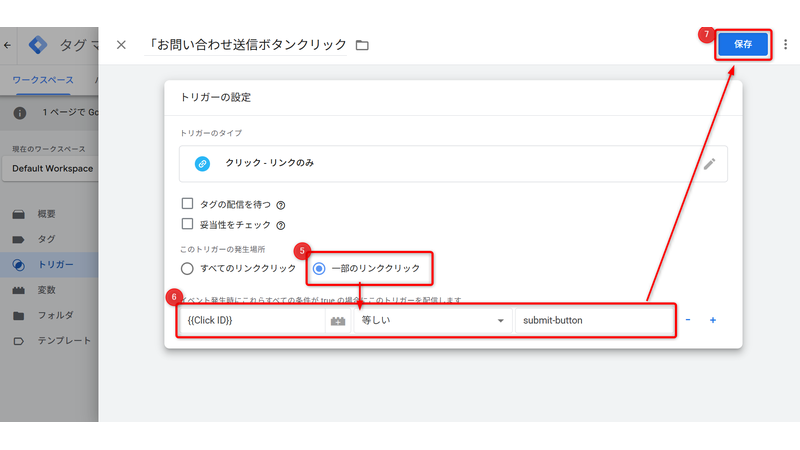Click the submit-button value field
This screenshot has width=800, height=450.
click(595, 320)
